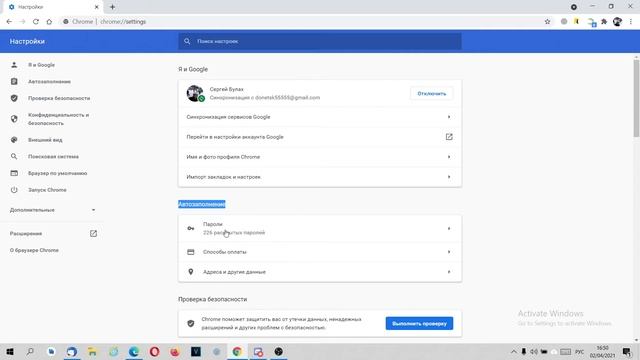This screenshot has height=360, width=640.
Task: Open Внешний вид in the sidebar
Action: pyautogui.click(x=45, y=140)
